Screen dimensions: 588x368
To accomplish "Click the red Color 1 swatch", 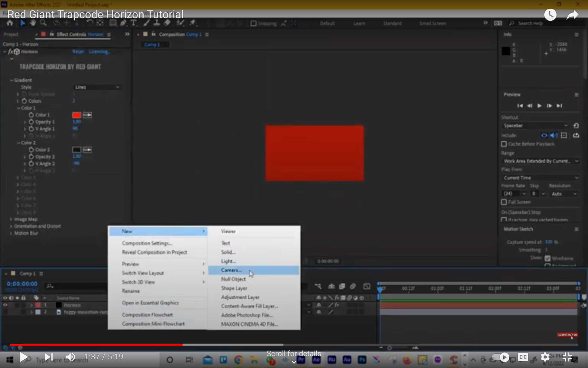I will point(76,115).
